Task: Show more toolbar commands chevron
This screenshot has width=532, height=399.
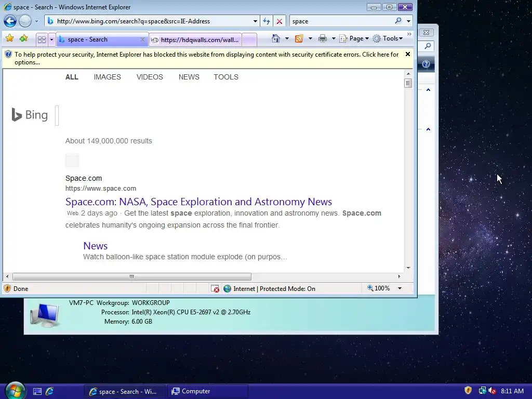Action: [x=409, y=34]
